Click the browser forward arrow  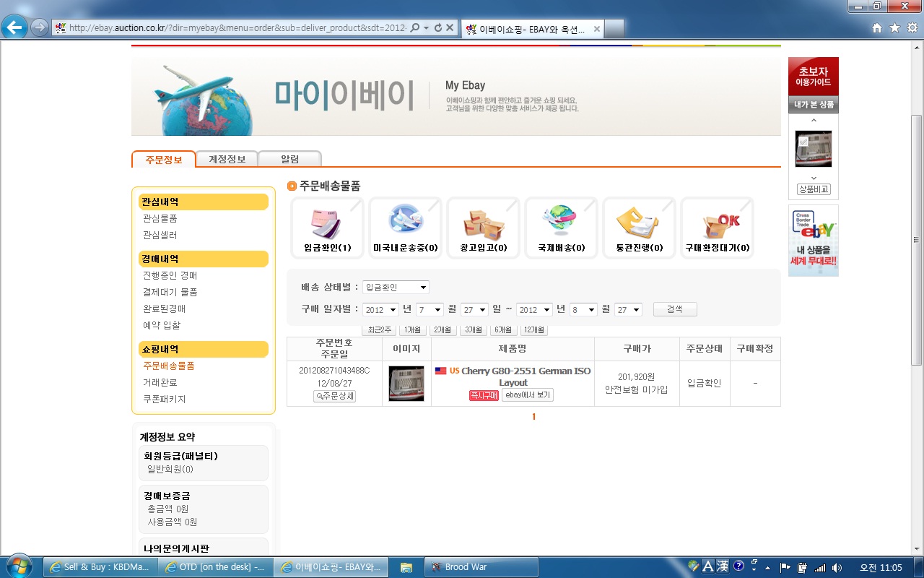click(39, 27)
